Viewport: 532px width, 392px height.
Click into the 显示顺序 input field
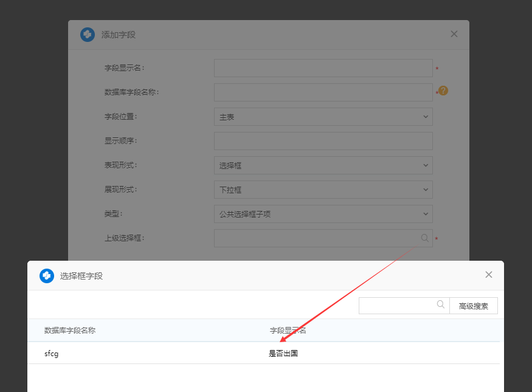coord(323,141)
